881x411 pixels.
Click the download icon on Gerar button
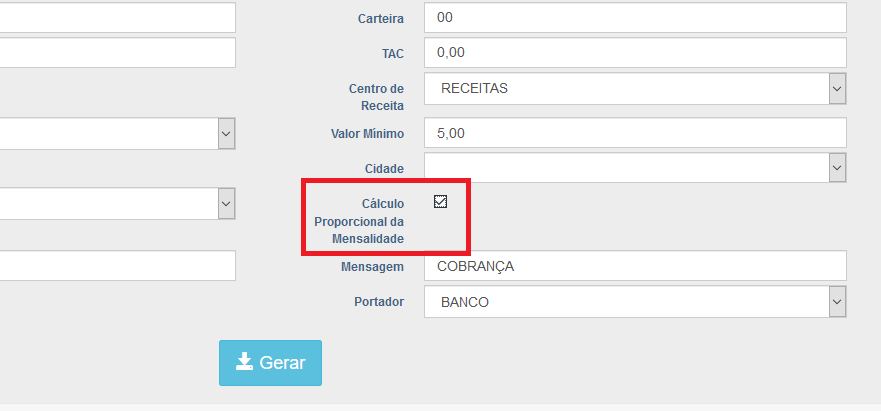click(244, 362)
